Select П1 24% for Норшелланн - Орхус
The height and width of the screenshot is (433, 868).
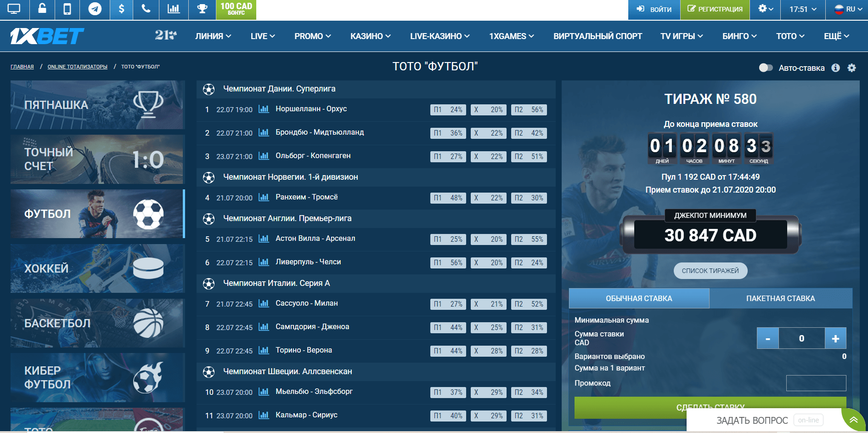[x=448, y=110]
